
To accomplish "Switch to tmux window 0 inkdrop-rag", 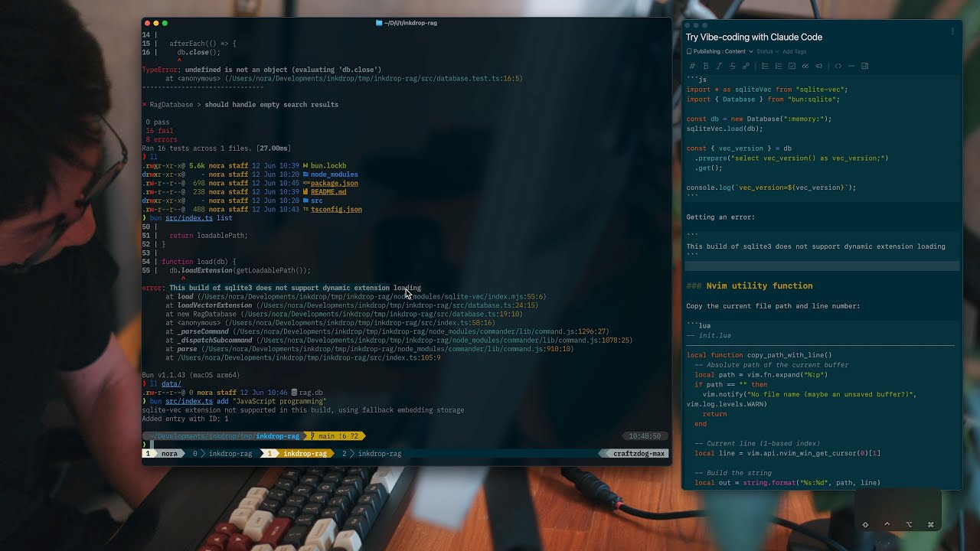I will pyautogui.click(x=223, y=454).
